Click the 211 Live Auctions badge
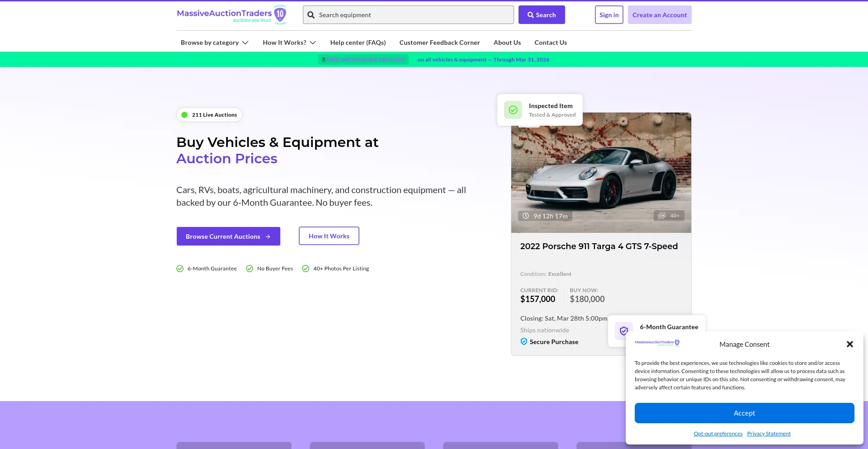 tap(209, 115)
